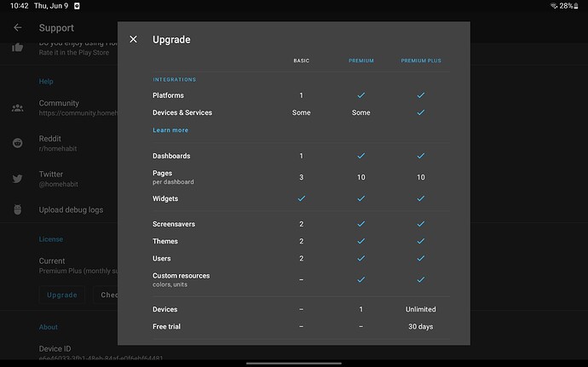
Task: Click the 'Devices & Services' row label
Action: [x=182, y=112]
